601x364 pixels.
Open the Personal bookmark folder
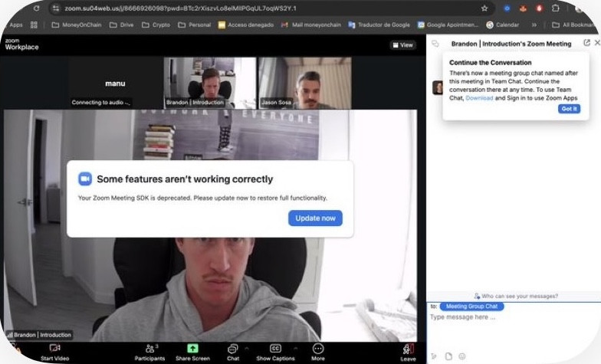point(195,25)
